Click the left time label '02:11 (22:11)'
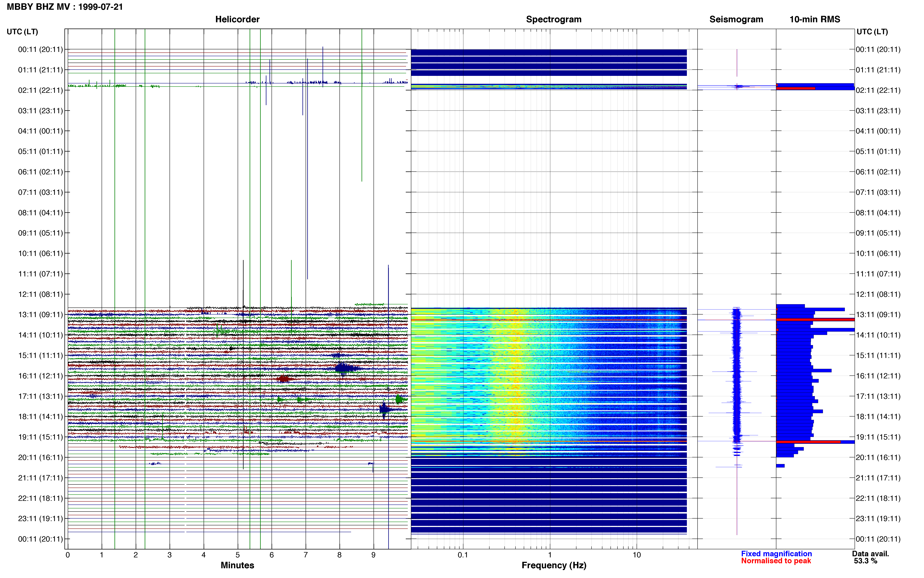Screen dimensions: 924x578 41,90
